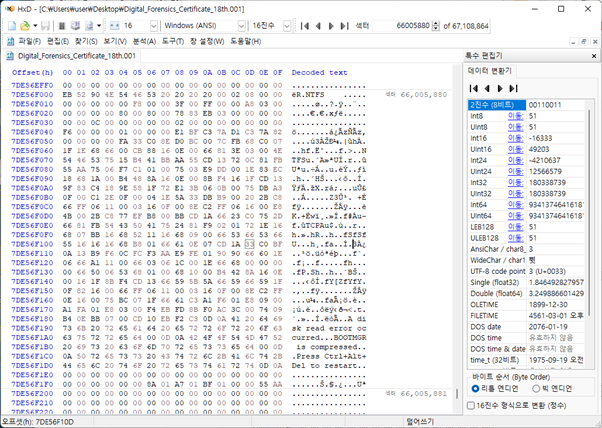Open the 분석(A) menu
Viewport: 602px width, 428px height.
(x=144, y=41)
